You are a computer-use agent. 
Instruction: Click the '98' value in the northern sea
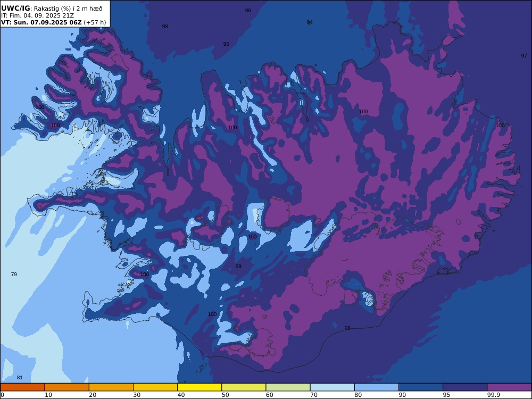click(165, 27)
